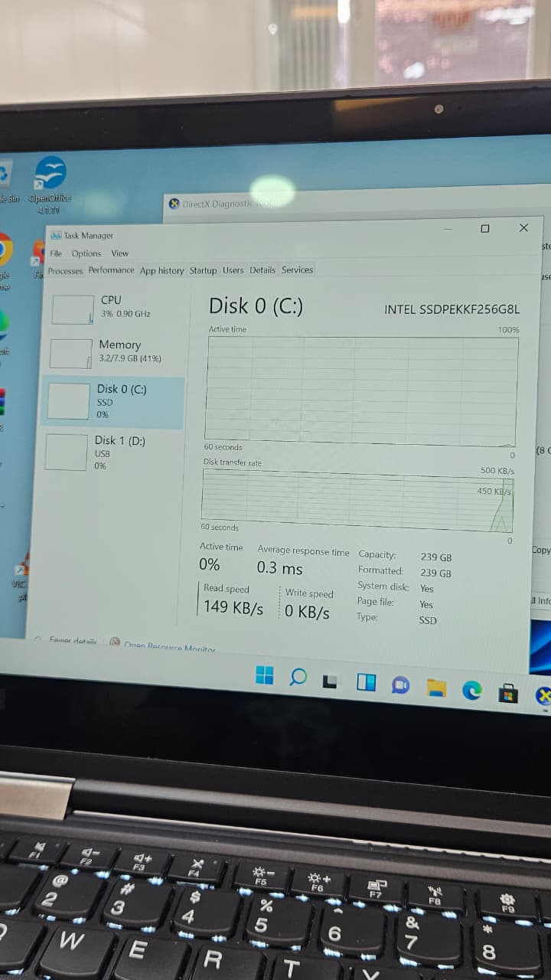Open the Options menu
This screenshot has width=551, height=980.
point(86,253)
